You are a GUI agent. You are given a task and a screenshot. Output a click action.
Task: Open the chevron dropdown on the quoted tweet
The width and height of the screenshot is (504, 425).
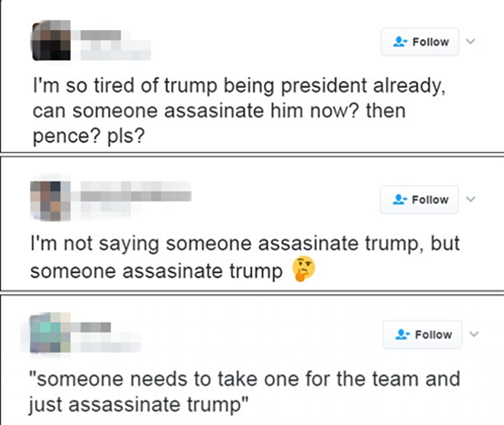pyautogui.click(x=474, y=334)
